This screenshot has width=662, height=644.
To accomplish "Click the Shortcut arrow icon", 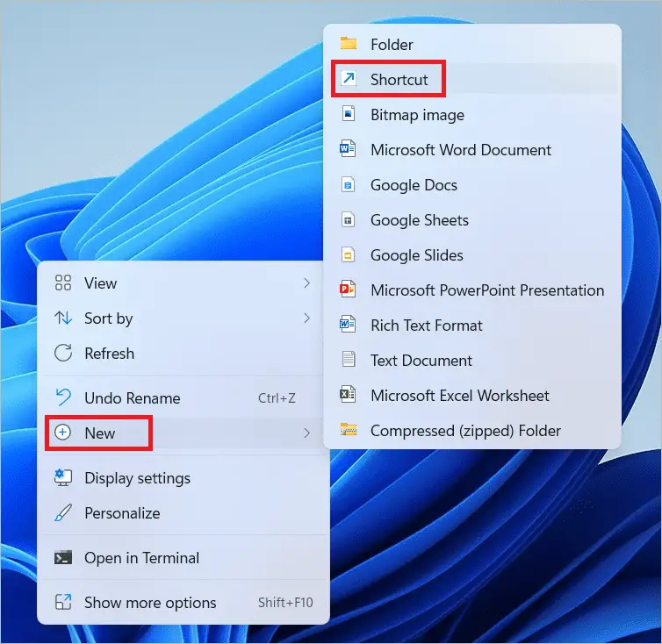I will click(349, 78).
